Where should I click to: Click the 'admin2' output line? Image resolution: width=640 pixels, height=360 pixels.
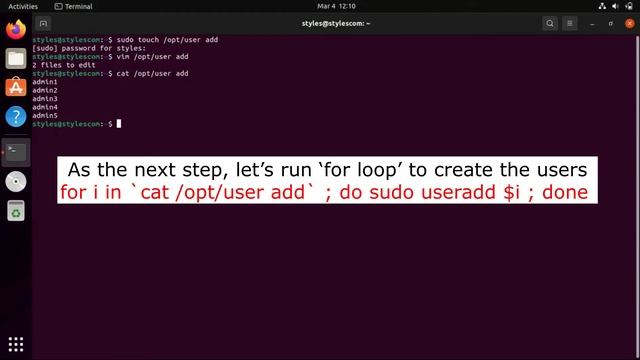[x=45, y=90]
